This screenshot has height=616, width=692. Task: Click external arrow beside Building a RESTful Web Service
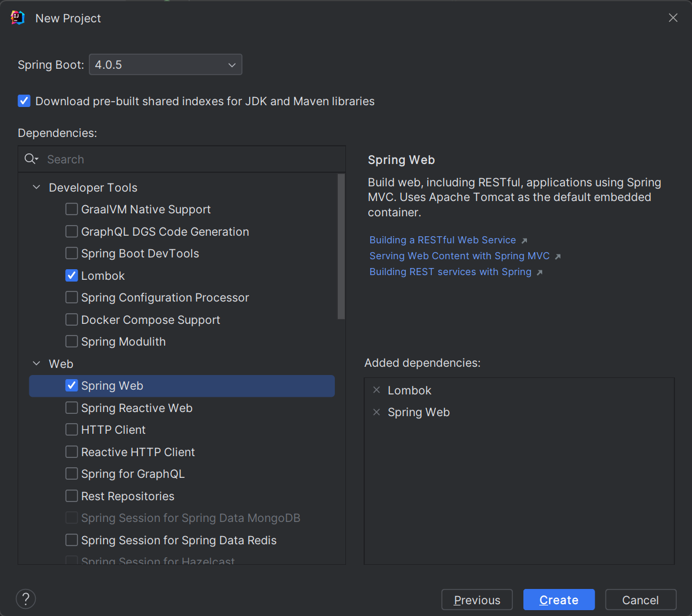click(x=524, y=240)
